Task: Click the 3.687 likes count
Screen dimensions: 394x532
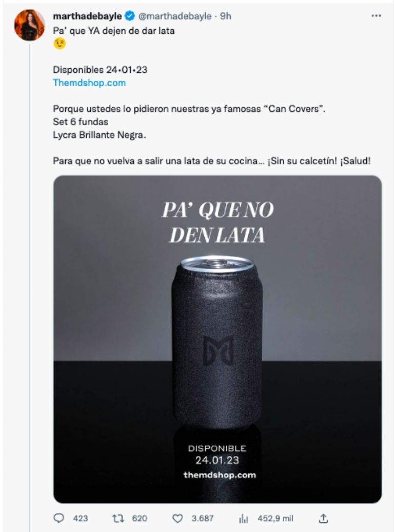Action: point(203,519)
